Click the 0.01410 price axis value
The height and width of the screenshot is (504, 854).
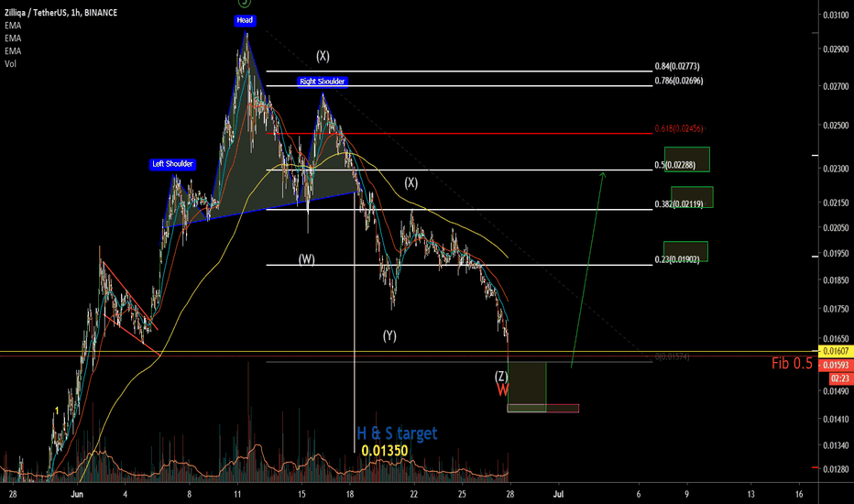(836, 419)
